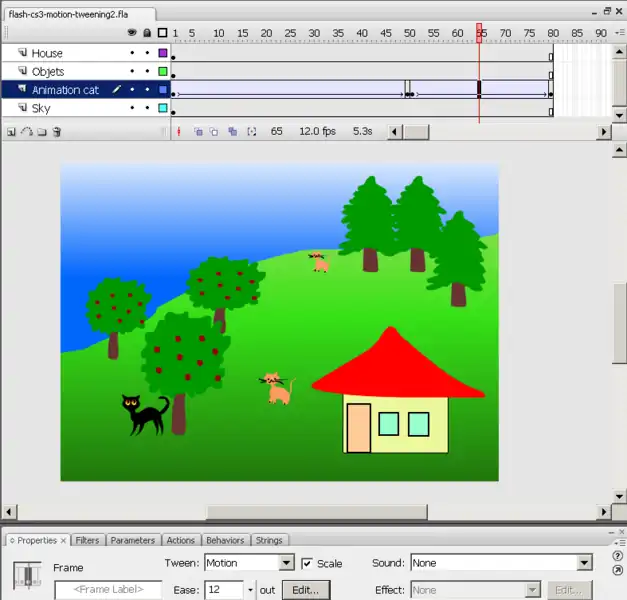Open the Properties panel help icon
This screenshot has height=600, width=627.
(618, 556)
